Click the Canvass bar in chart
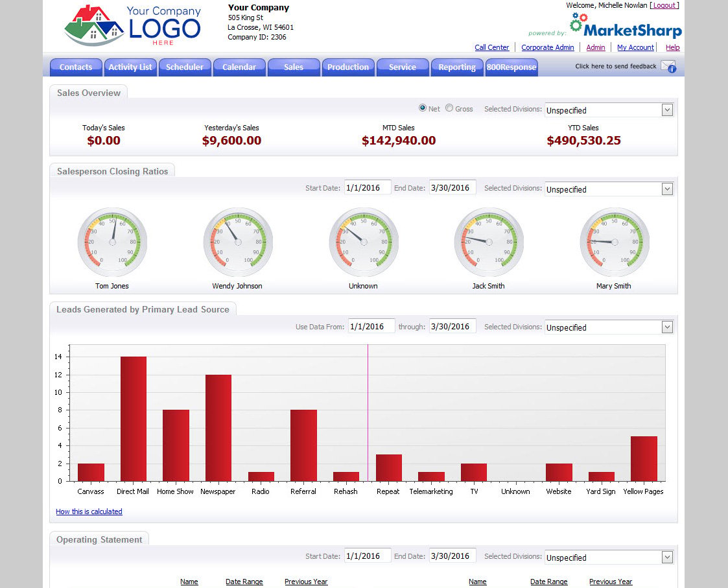Viewport: 728px width, 588px height. [x=91, y=473]
